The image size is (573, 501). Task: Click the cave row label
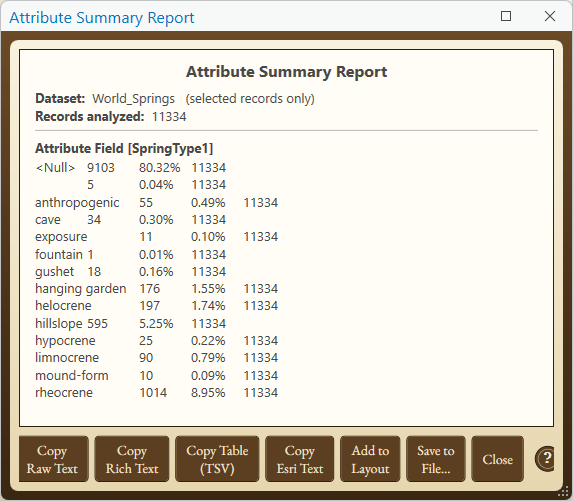pos(48,220)
